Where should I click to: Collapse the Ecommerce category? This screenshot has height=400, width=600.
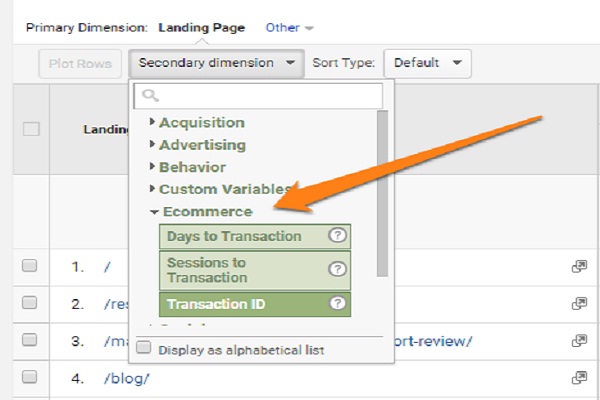154,212
